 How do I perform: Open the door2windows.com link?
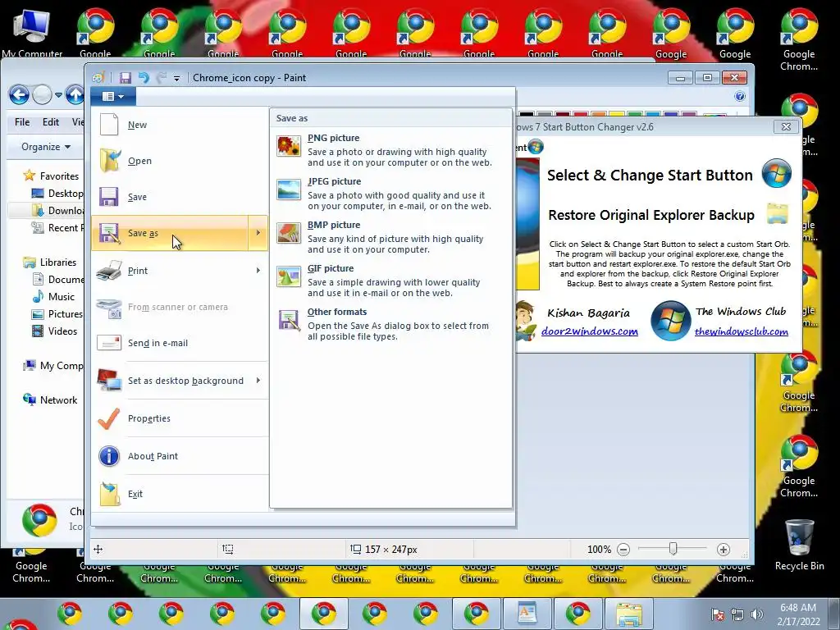pyautogui.click(x=590, y=331)
